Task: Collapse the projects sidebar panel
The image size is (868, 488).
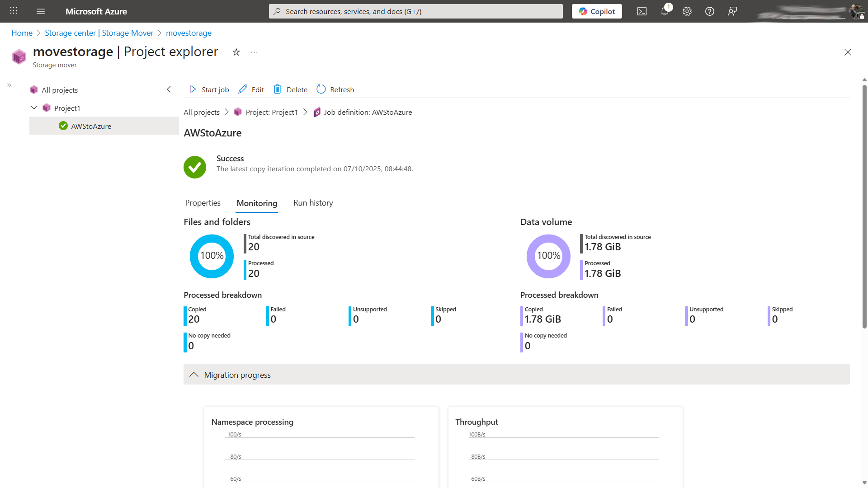Action: coord(169,89)
